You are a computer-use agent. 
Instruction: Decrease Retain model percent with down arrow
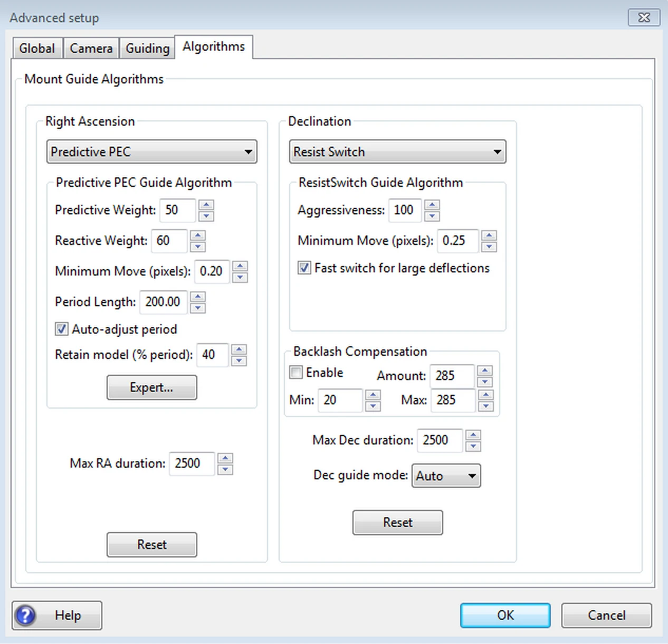(239, 360)
